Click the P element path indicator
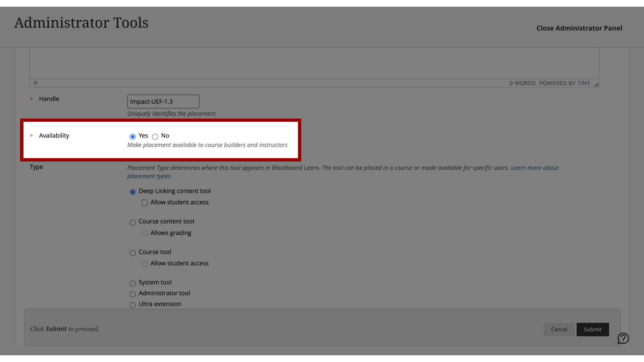Viewport: 644px width, 362px height. tap(36, 83)
